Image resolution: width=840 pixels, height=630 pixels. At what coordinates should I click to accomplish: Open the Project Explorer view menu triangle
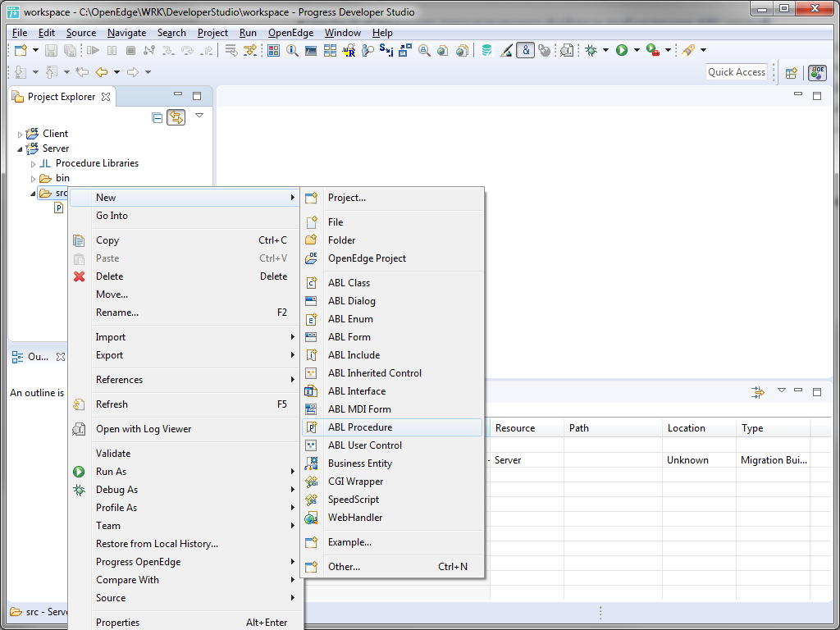coord(199,116)
